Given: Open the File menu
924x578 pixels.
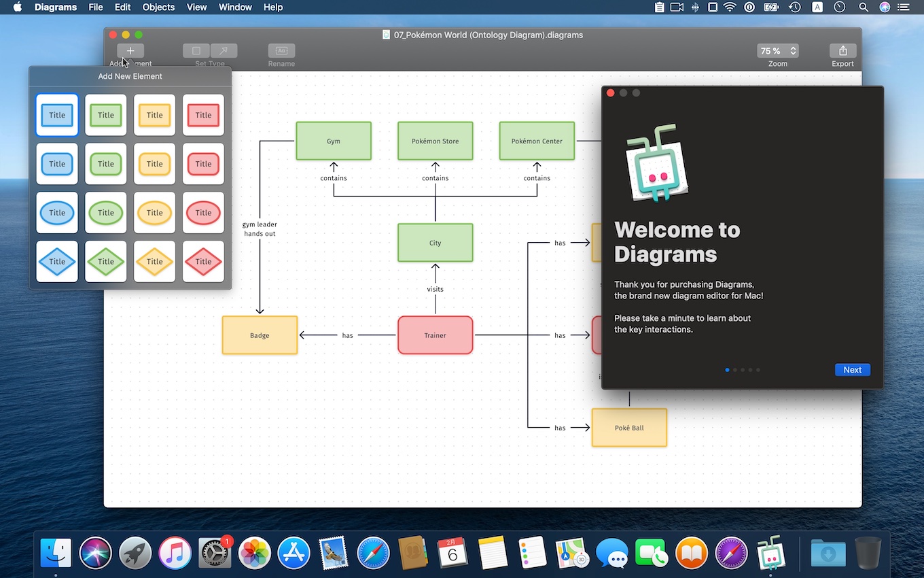Looking at the screenshot, I should (x=96, y=7).
